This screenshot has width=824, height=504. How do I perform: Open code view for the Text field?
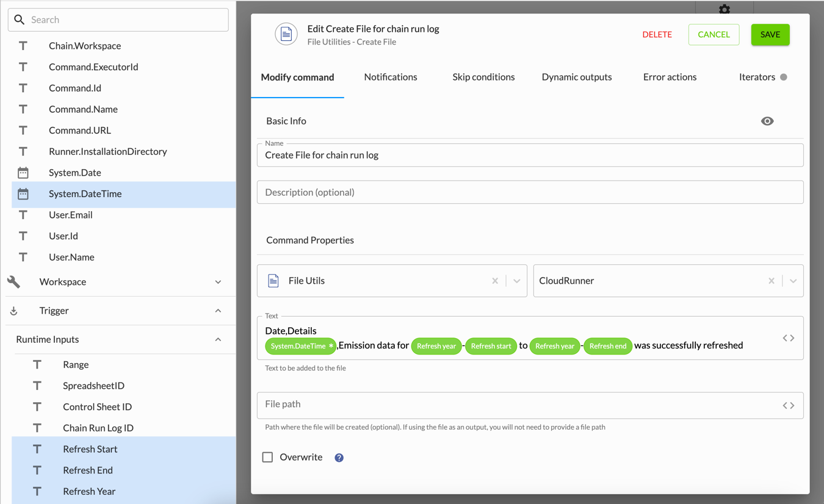[789, 338]
